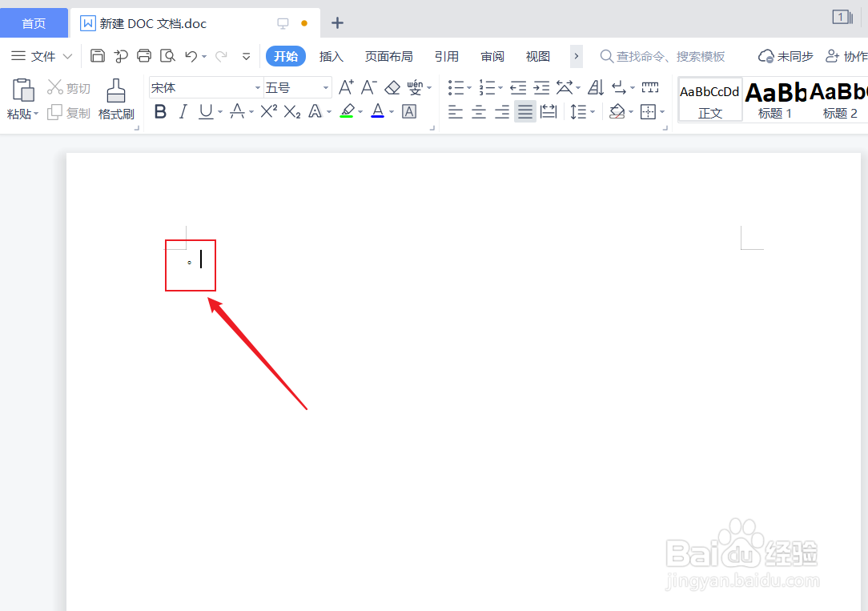The height and width of the screenshot is (611, 868).
Task: Click the Superscript icon
Action: (268, 112)
